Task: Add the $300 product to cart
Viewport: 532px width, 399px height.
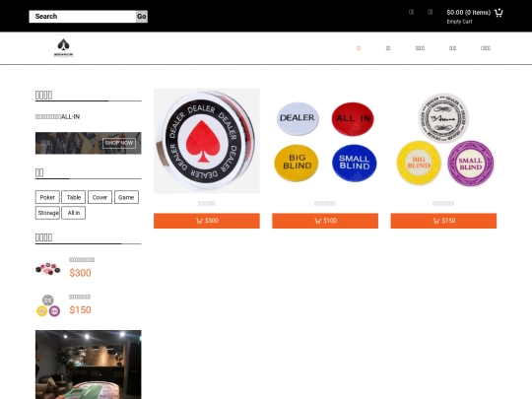Action: click(207, 221)
